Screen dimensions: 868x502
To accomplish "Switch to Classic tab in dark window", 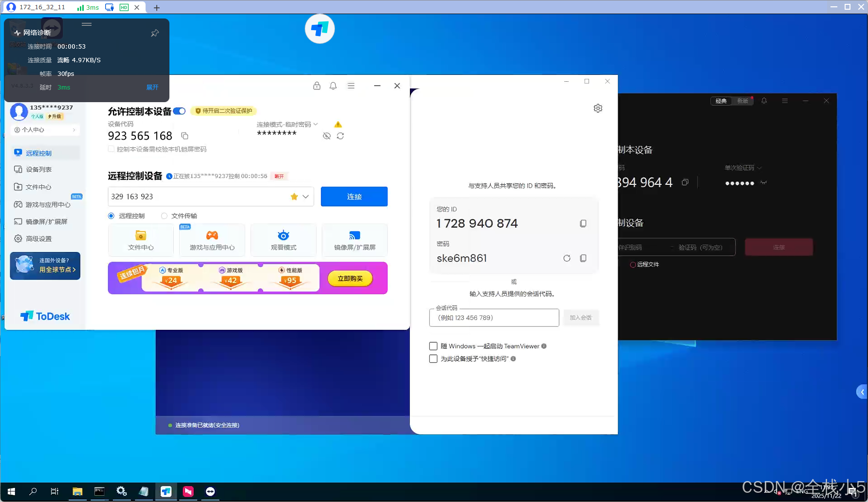I will [x=721, y=101].
